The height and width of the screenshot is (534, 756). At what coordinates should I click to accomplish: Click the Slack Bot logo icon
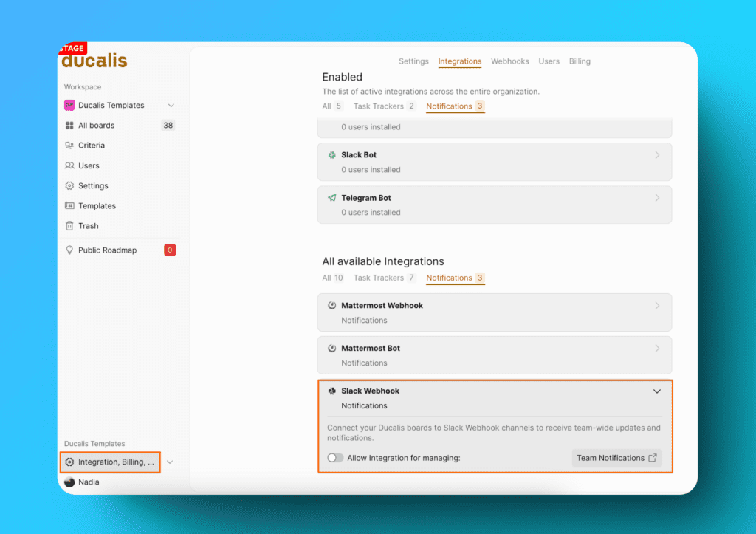[332, 155]
